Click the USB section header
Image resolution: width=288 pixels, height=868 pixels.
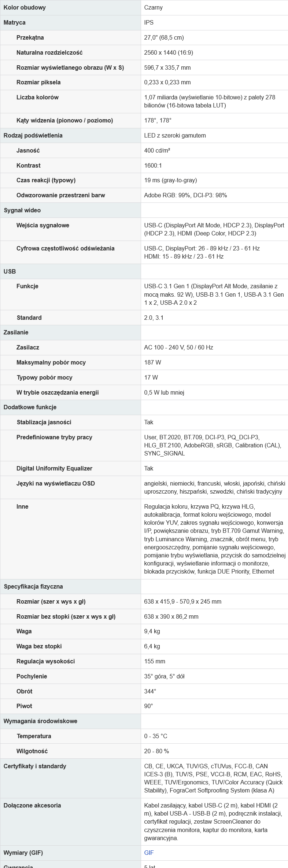click(x=10, y=271)
